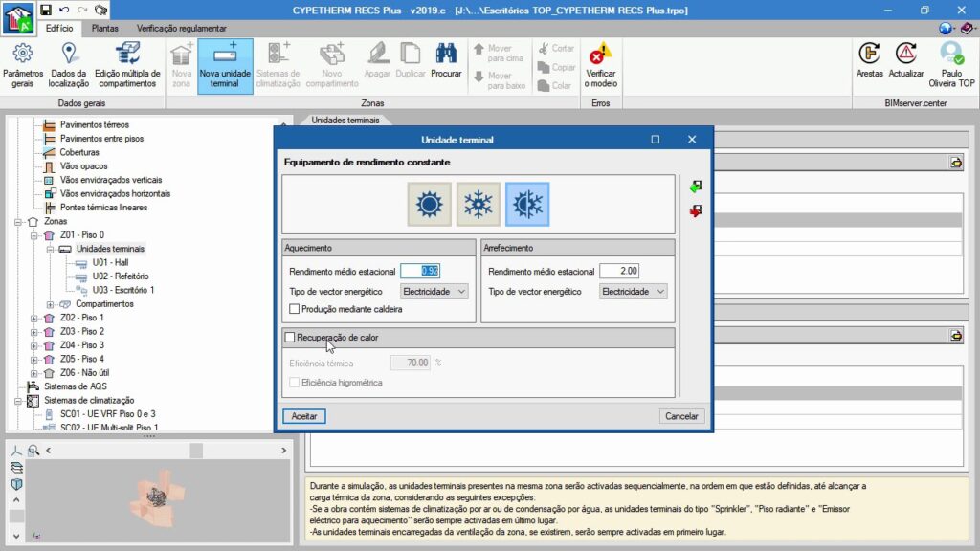The height and width of the screenshot is (551, 980).
Task: Click the Cancelar button
Action: click(x=681, y=416)
